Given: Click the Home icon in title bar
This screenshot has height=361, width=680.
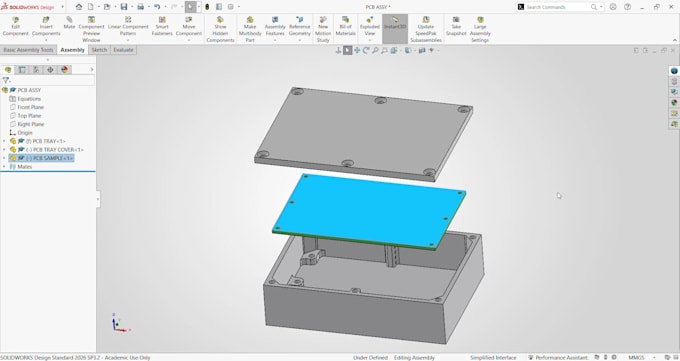Looking at the screenshot, I should click(x=79, y=7).
